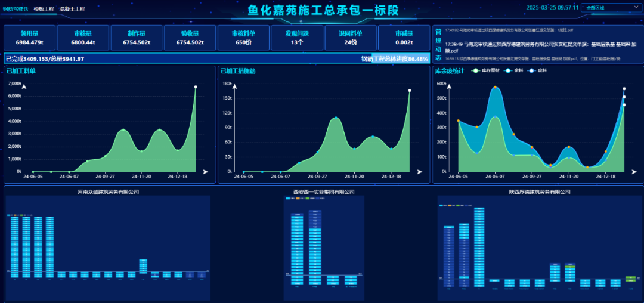Open the 17:49:02 management news entry

click(509, 30)
